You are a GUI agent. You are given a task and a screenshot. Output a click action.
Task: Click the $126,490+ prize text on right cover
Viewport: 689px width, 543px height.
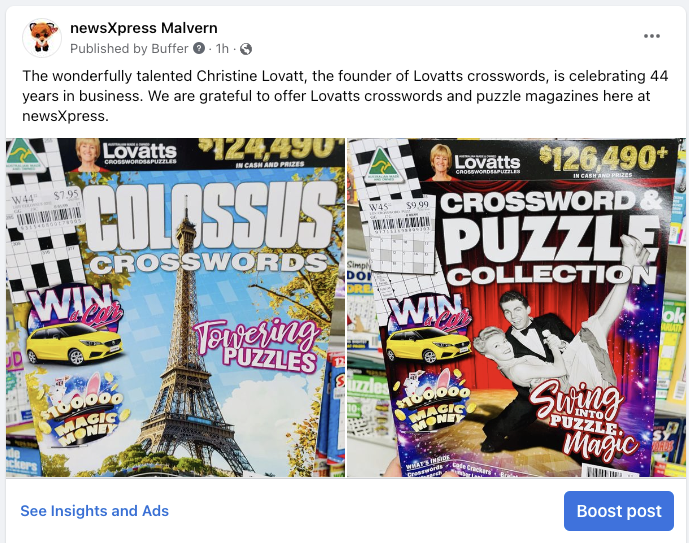click(603, 159)
